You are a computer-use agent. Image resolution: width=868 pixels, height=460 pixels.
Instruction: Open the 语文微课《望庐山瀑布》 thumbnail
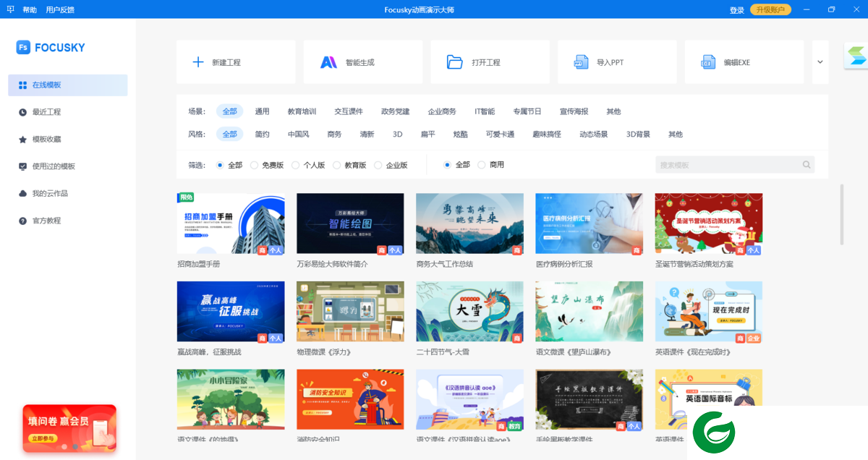589,312
